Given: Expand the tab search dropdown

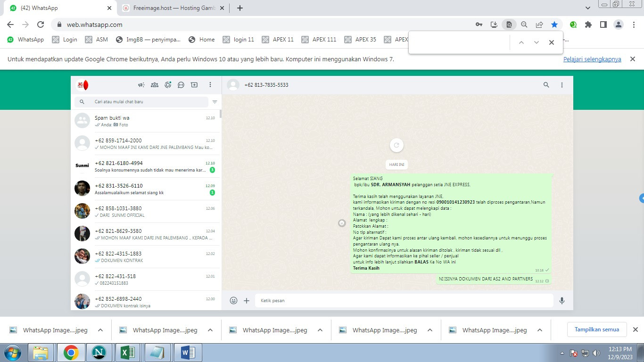Looking at the screenshot, I should click(587, 8).
